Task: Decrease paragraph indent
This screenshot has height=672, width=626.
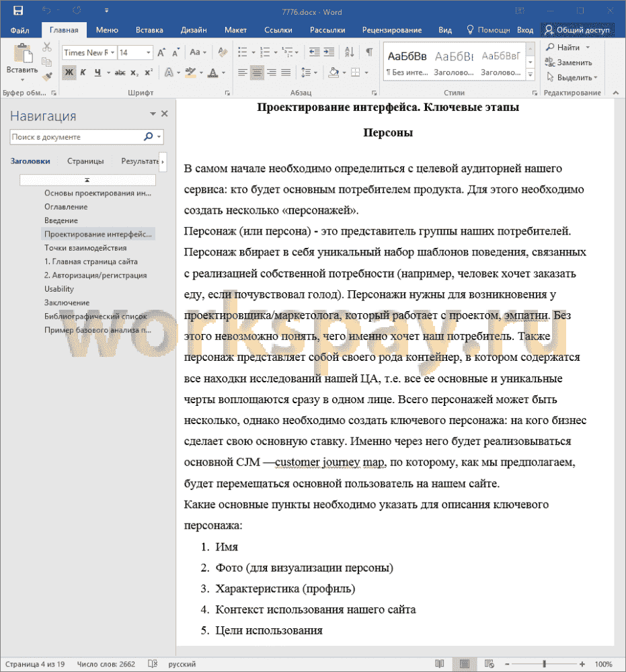Action: 314,52
